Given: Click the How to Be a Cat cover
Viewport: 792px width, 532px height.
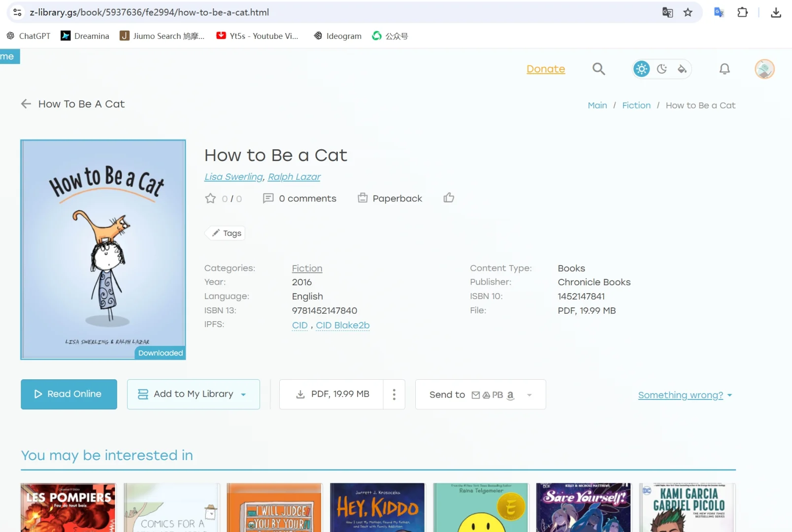Looking at the screenshot, I should pos(103,250).
